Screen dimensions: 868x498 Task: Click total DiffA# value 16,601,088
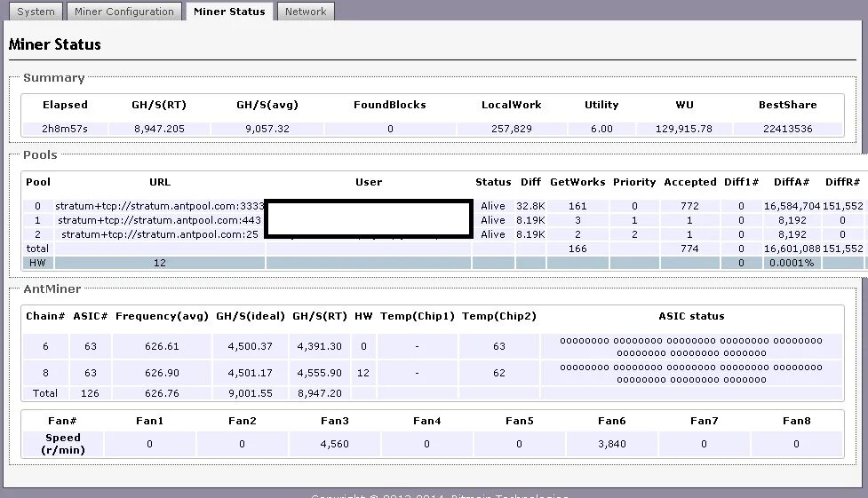(x=792, y=249)
